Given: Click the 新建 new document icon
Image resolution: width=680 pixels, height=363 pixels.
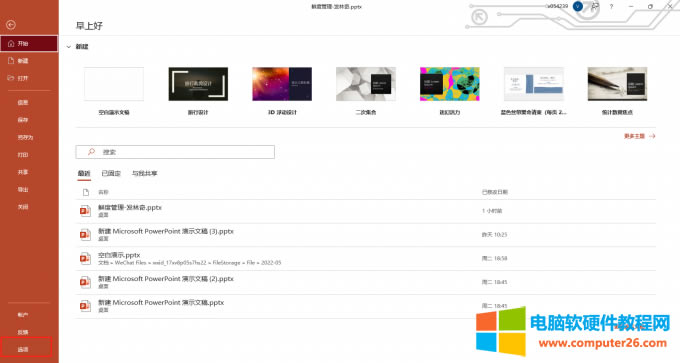Looking at the screenshot, I should tap(11, 61).
